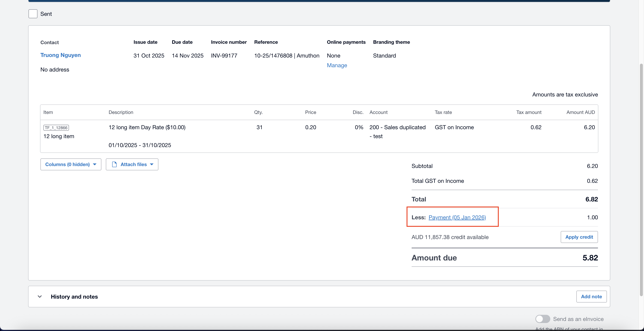Click the TF_1_12866 item code tag

[x=56, y=128]
